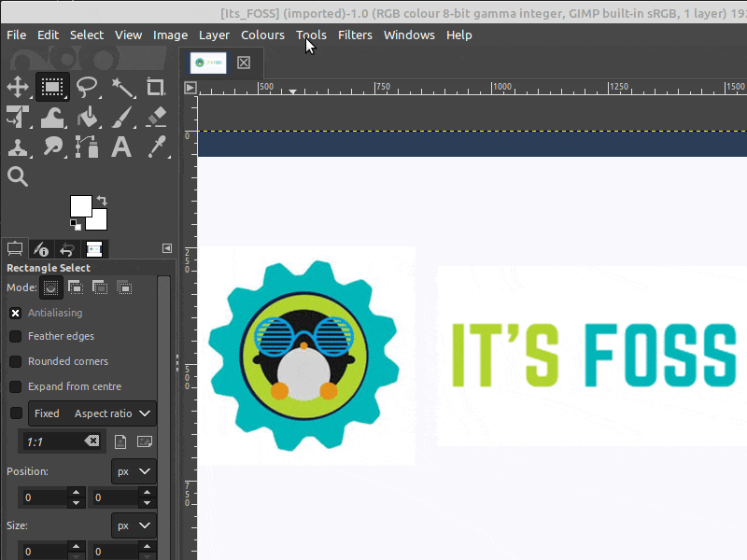Open the Filters menu
This screenshot has width=747, height=560.
[355, 35]
